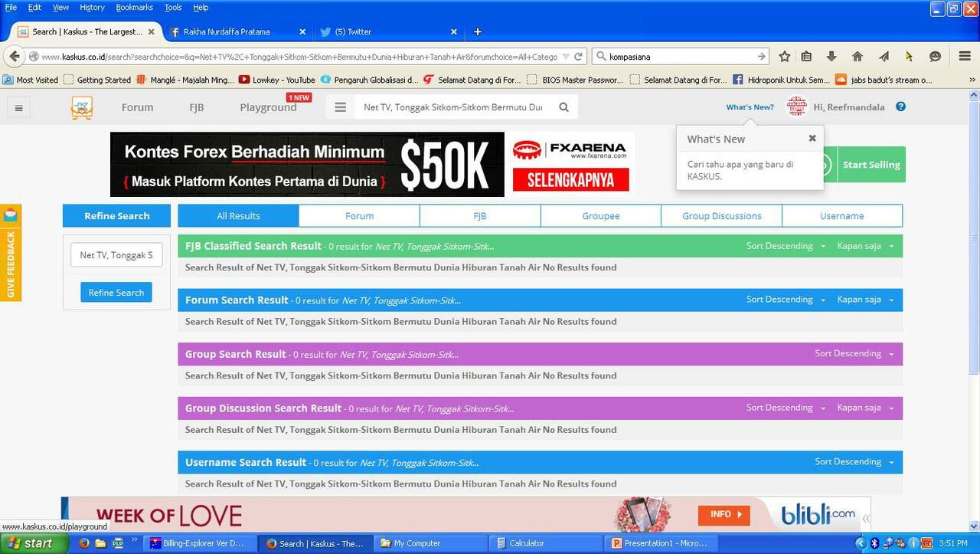Open the Tools menu
The height and width of the screenshot is (554, 980).
tap(173, 7)
